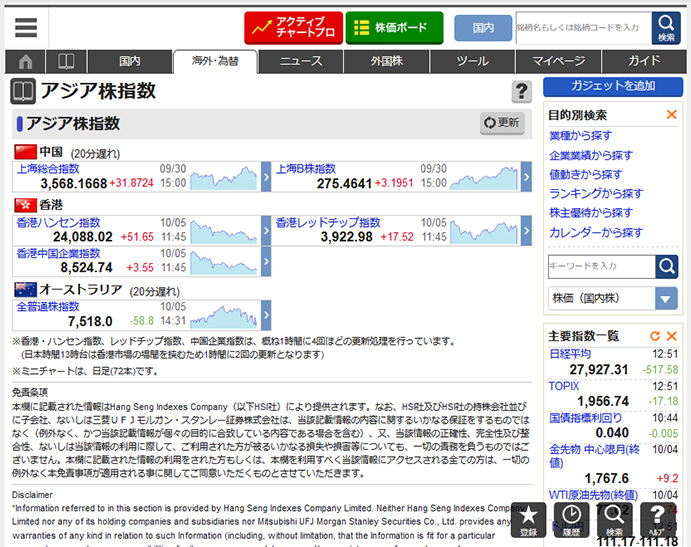
Task: Select the 27,927.31 Nikkei value
Action: click(x=598, y=369)
